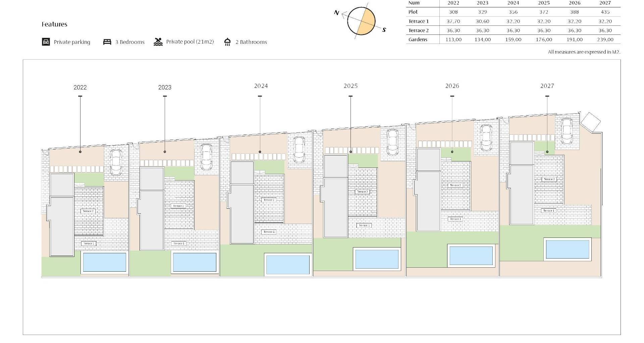Click the Terrace 1 label on plot 2027
Viewport: 644px width, 343px height.
[549, 211]
